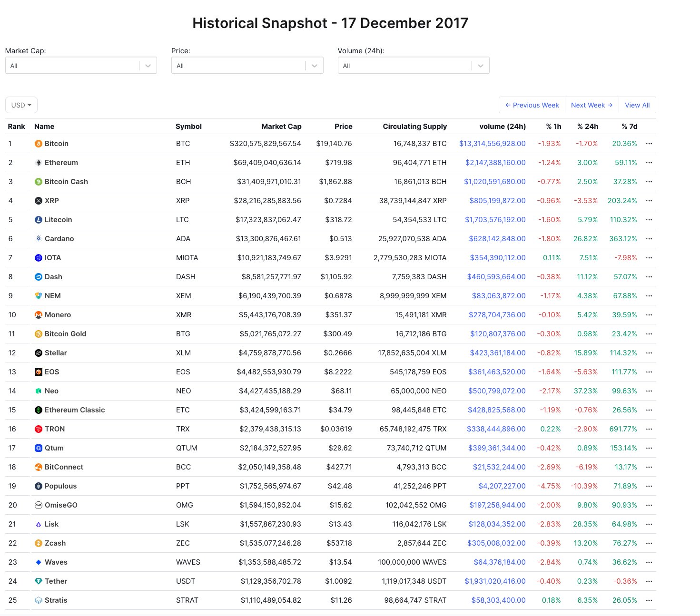The height and width of the screenshot is (616, 700).
Task: Click the Ethereum logo icon
Action: (x=39, y=163)
